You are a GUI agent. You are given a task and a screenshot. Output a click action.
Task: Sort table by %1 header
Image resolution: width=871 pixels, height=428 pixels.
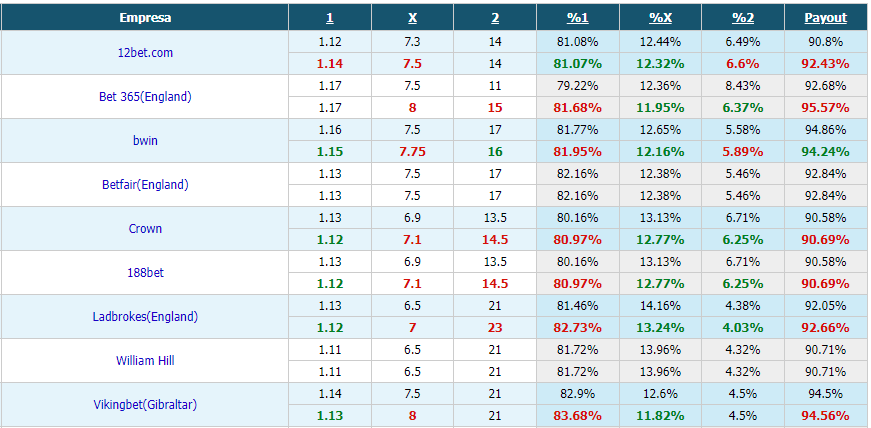[577, 18]
